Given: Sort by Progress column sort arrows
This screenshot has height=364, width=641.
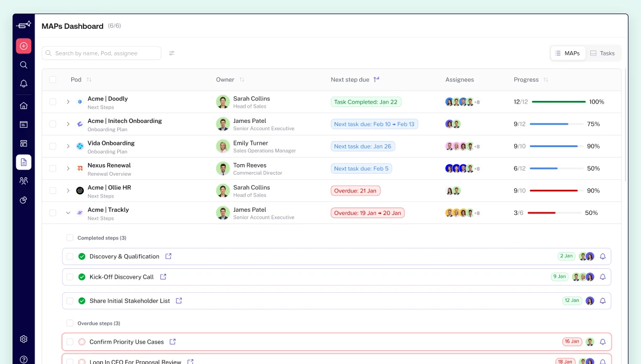Looking at the screenshot, I should [546, 79].
